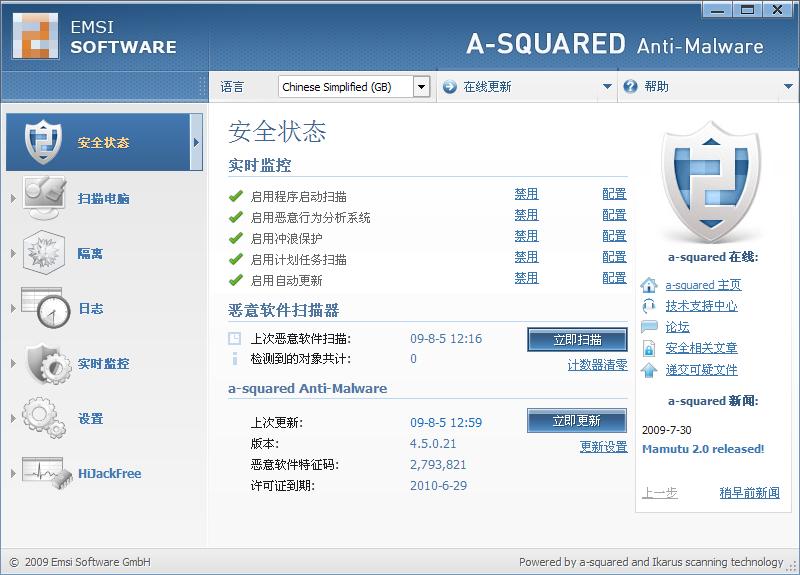Open the Chinese Simplified (GB) language dropdown arrow
The image size is (800, 575).
point(421,87)
